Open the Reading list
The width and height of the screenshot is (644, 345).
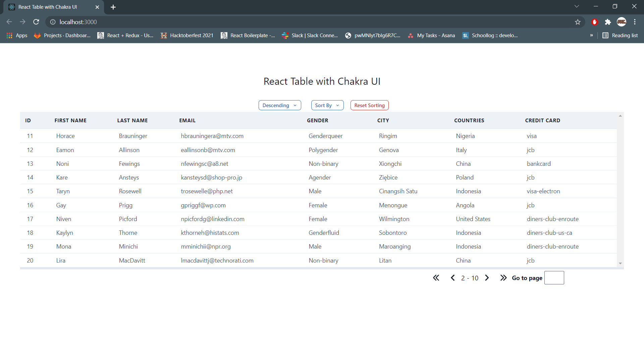point(620,35)
